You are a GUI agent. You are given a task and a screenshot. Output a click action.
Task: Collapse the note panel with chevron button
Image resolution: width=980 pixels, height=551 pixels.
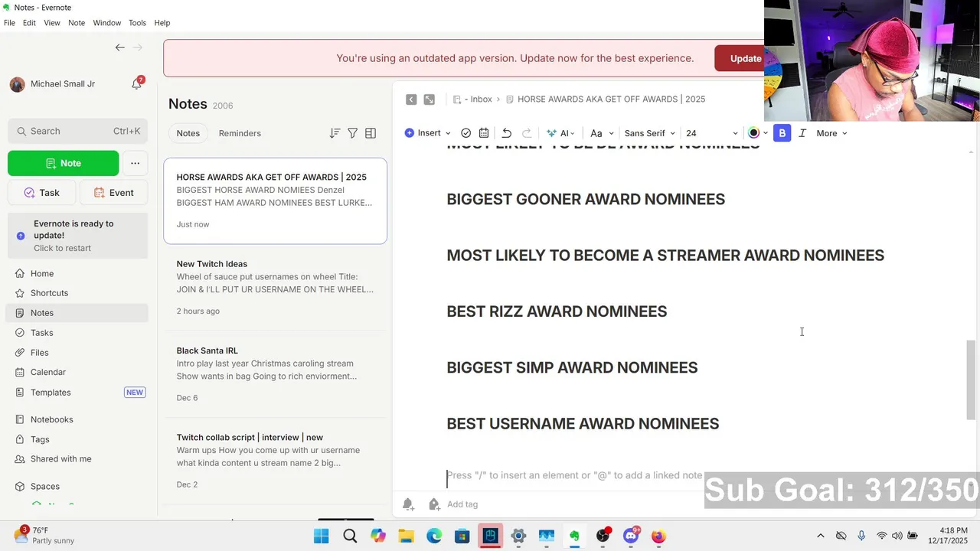411,99
